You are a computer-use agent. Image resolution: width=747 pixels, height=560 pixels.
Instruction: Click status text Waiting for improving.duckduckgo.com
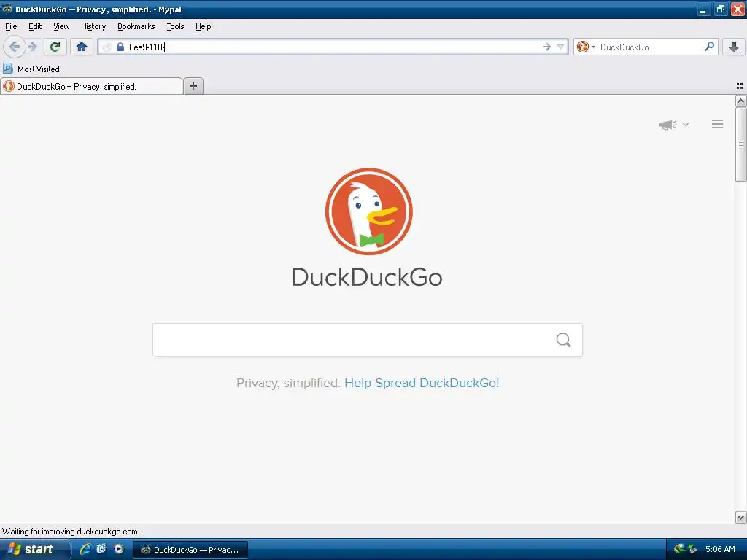click(x=72, y=532)
